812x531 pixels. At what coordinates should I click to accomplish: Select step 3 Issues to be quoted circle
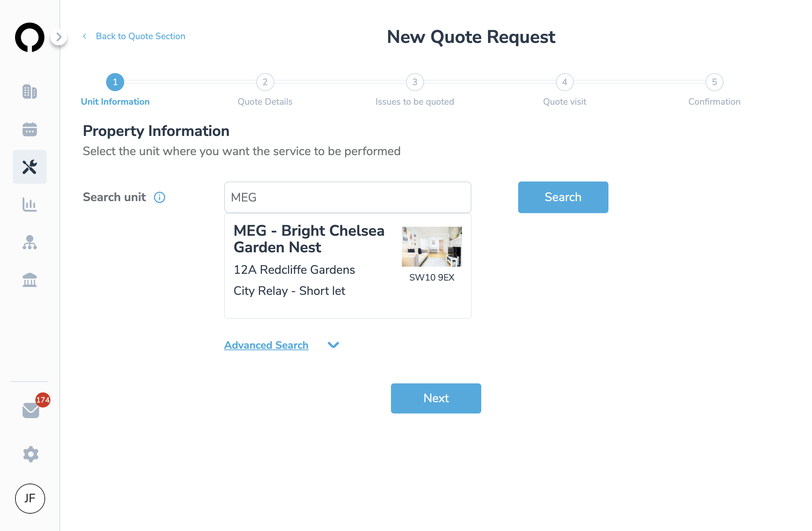tap(415, 82)
